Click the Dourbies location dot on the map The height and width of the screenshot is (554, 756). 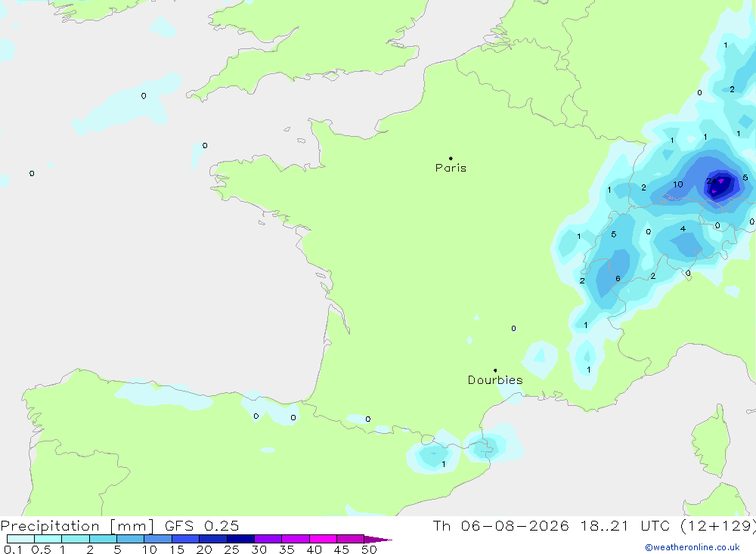[495, 370]
